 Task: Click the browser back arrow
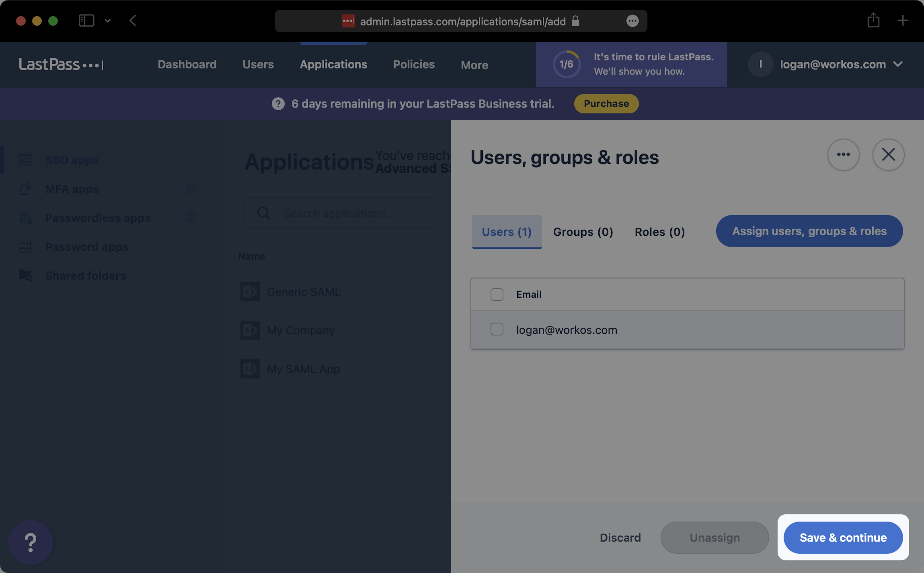[x=133, y=20]
